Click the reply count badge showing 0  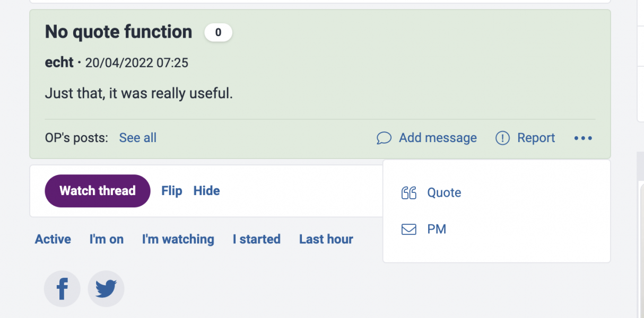click(218, 32)
